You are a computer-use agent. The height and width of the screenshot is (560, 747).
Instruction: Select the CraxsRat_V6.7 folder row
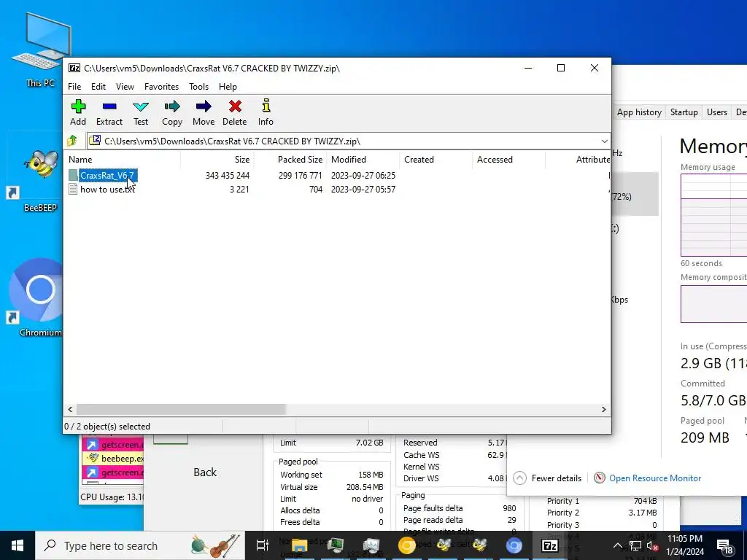[337, 176]
